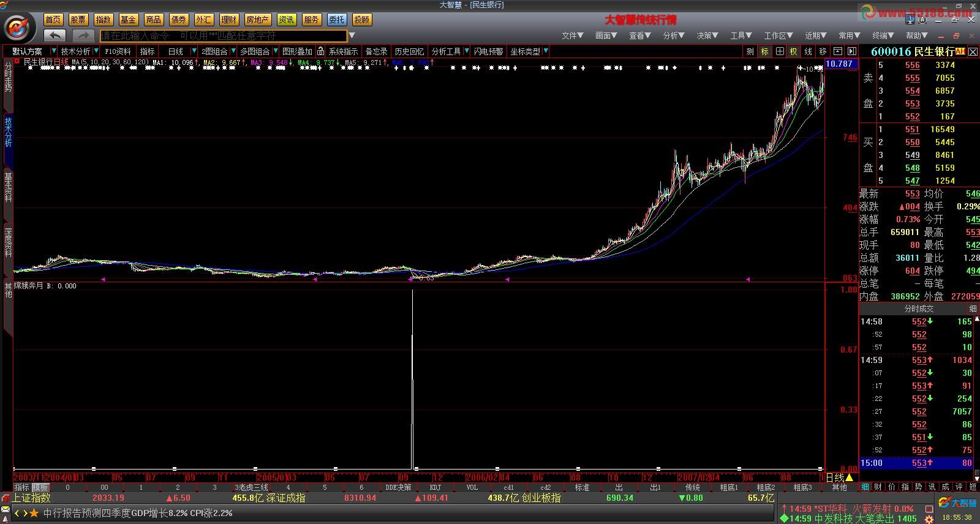
Task: Open the 备忘录 memo button
Action: point(377,51)
